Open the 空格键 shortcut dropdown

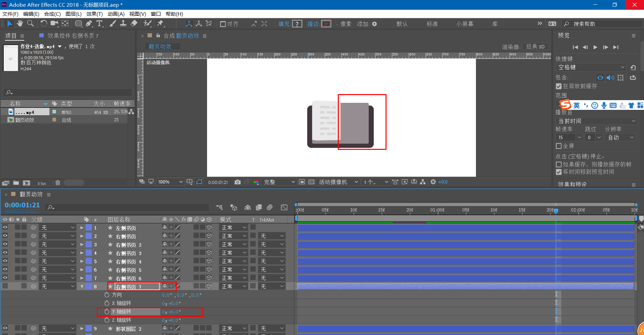coord(591,67)
